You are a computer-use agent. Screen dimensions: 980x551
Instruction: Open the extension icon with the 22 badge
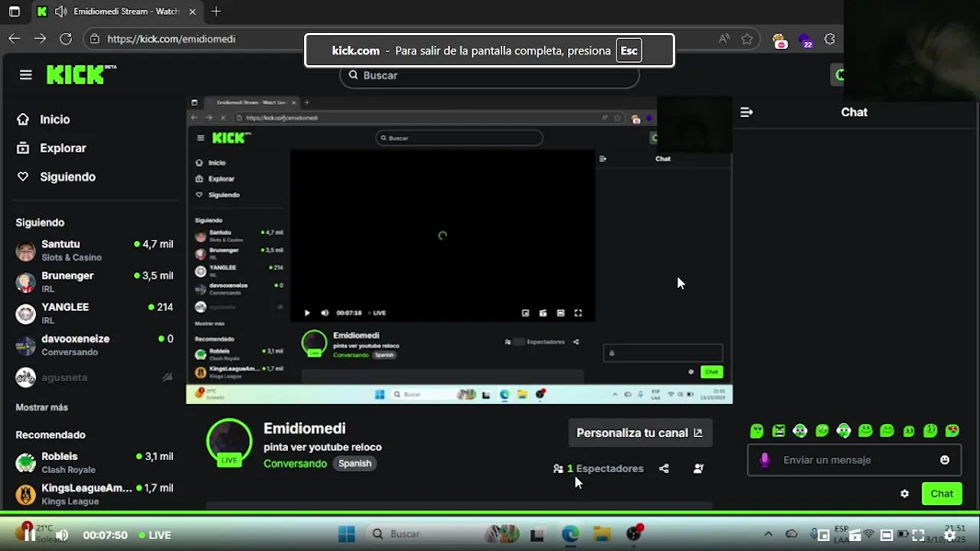[x=805, y=41]
